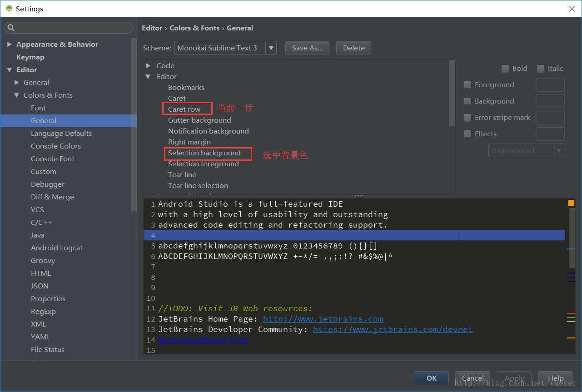Select Selection background attribute
582x392 pixels.
point(204,153)
